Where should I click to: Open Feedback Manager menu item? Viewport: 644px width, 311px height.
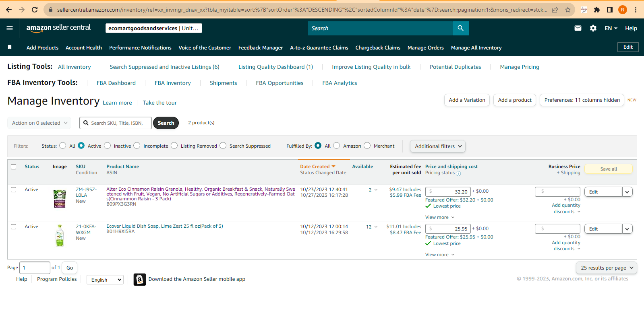click(x=261, y=47)
